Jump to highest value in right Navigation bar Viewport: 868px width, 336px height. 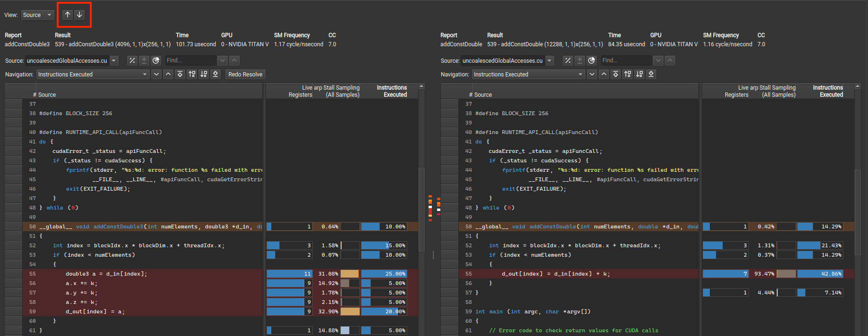tap(616, 74)
